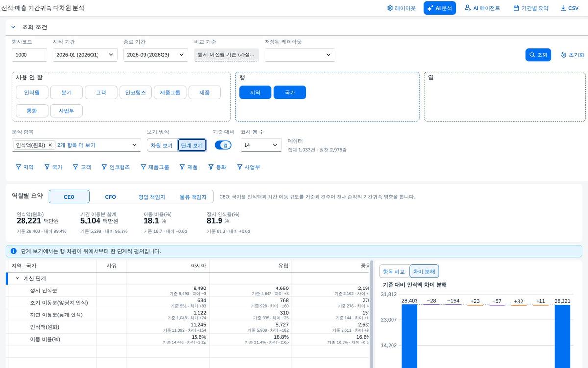This screenshot has width=588, height=368.
Task: Click the 사유 column header
Action: (x=112, y=266)
